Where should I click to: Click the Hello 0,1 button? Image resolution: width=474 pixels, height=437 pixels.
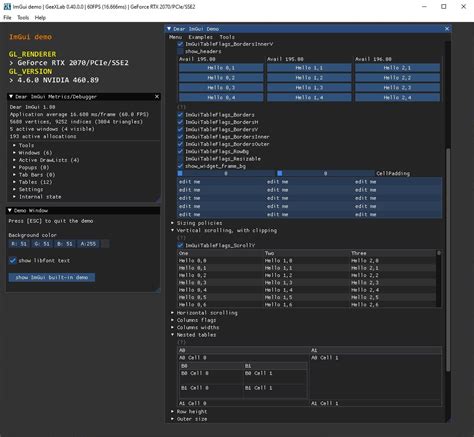point(221,68)
